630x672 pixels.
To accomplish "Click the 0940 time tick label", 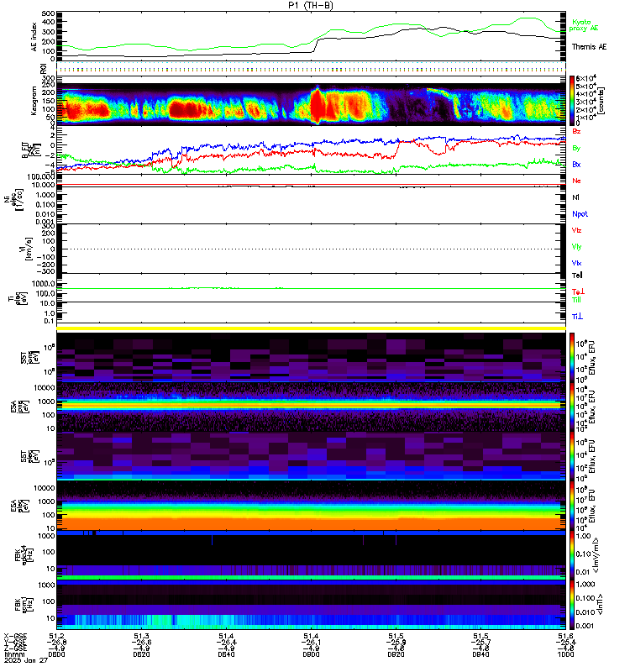I will [480, 654].
